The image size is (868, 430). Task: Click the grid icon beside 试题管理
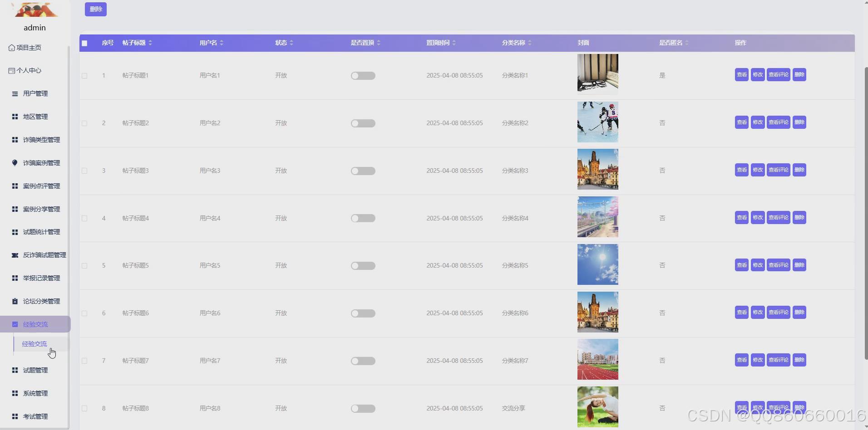pos(15,371)
